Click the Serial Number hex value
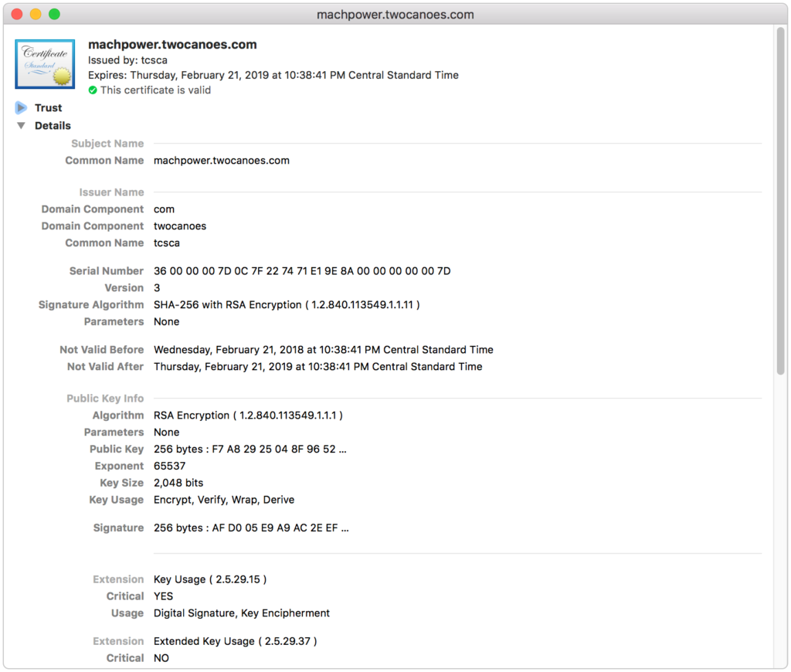Viewport: 791px width, 672px height. [x=302, y=271]
